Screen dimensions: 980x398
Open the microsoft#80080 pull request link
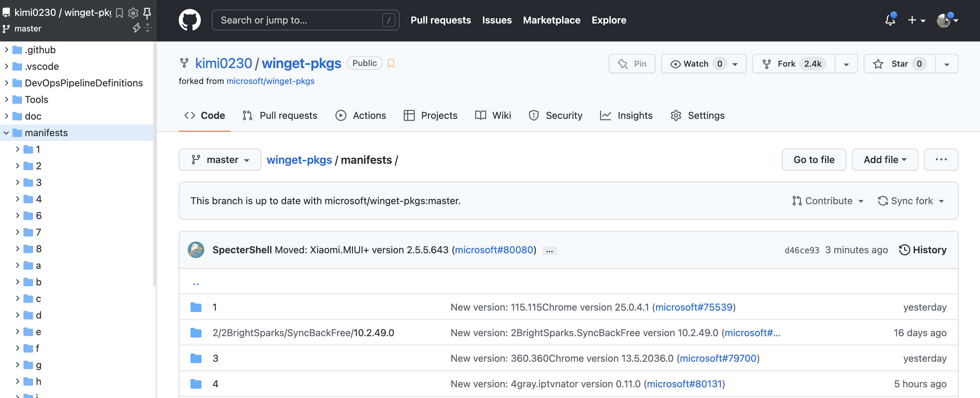[494, 250]
